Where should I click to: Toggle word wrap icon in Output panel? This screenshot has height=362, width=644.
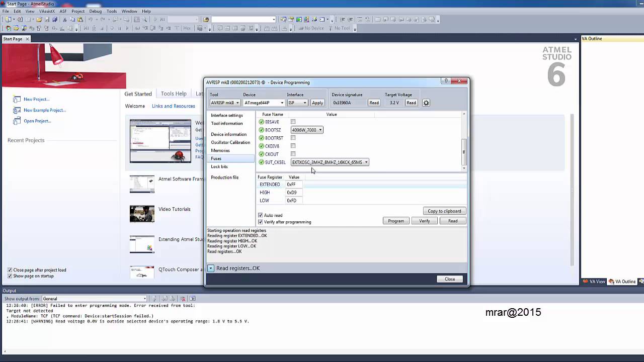point(193,299)
